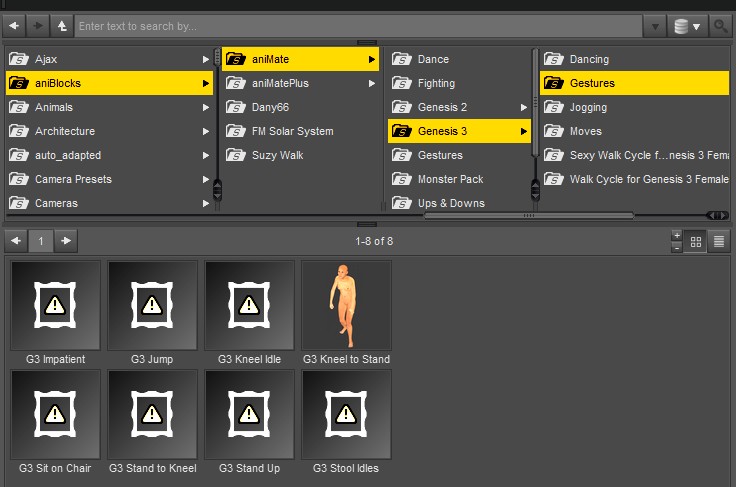Expand the aniMatePlus folder arrow
The height and width of the screenshot is (487, 736).
[x=372, y=83]
